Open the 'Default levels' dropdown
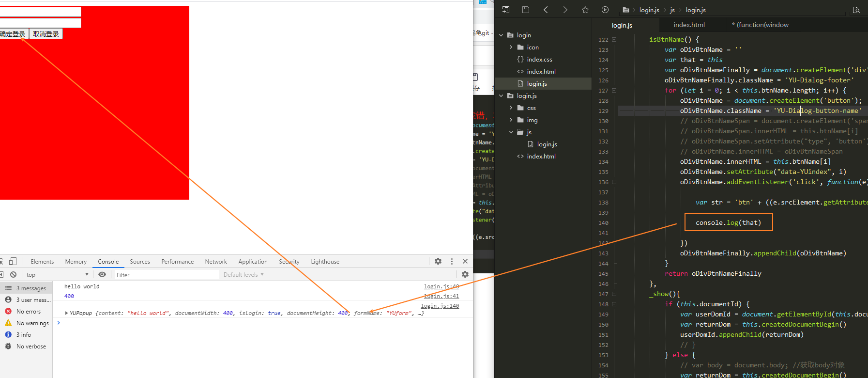868x378 pixels. [244, 274]
